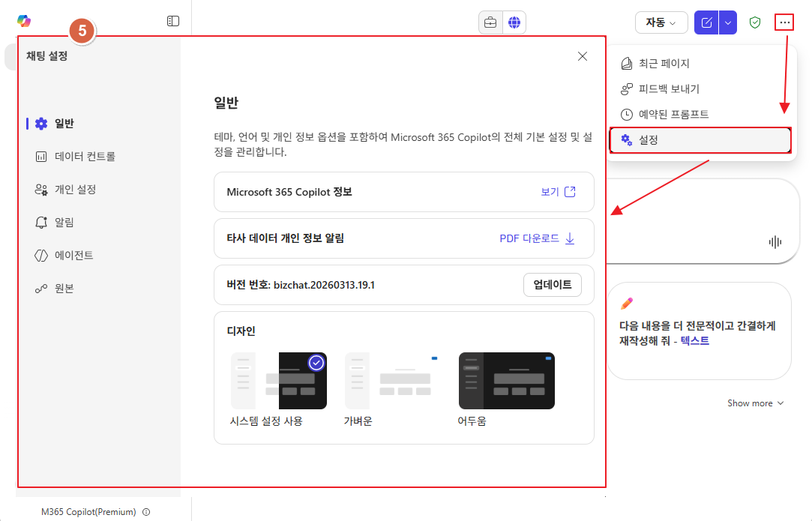Click the version number bizchat.20260313.19.1 text
The height and width of the screenshot is (521, 812).
(324, 286)
